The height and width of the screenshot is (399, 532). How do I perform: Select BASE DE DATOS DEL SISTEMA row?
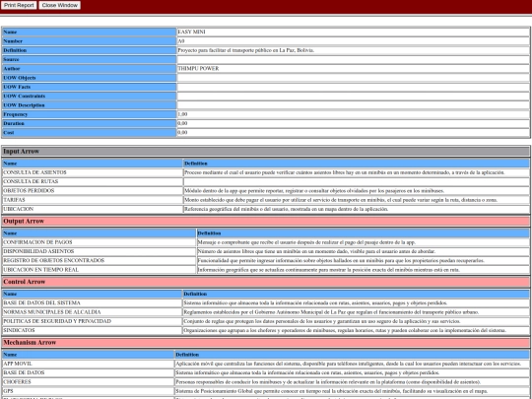[266, 303]
